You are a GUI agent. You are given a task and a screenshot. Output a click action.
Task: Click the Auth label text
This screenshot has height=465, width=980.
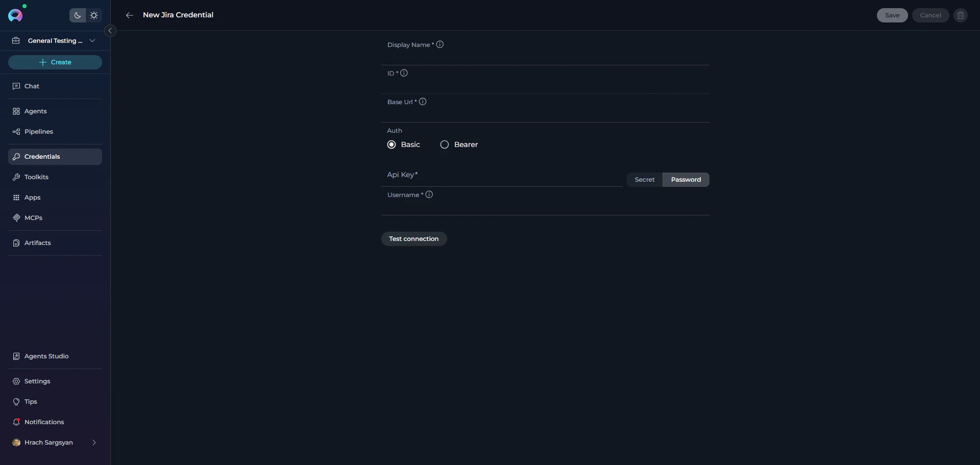[395, 131]
